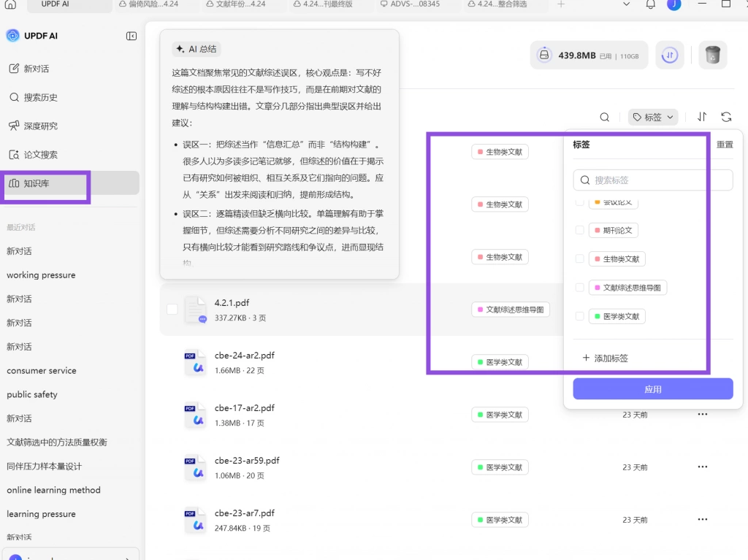
Task: Open 论文搜索 paper search
Action: click(x=34, y=155)
